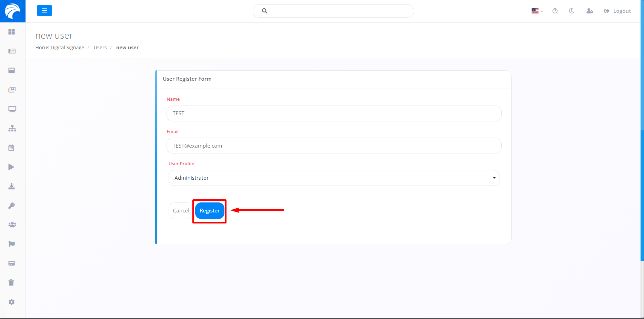Click into the Email input field
This screenshot has width=644, height=319.
[x=334, y=146]
